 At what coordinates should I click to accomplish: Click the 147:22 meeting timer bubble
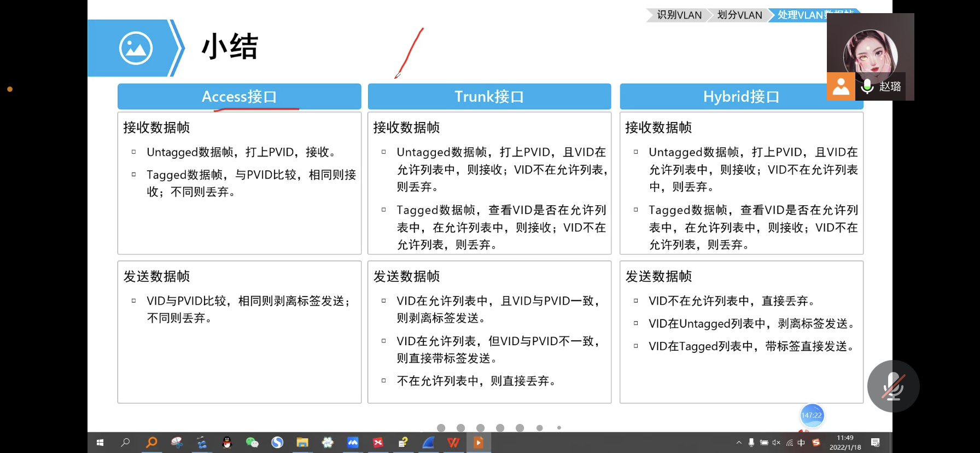tap(812, 415)
